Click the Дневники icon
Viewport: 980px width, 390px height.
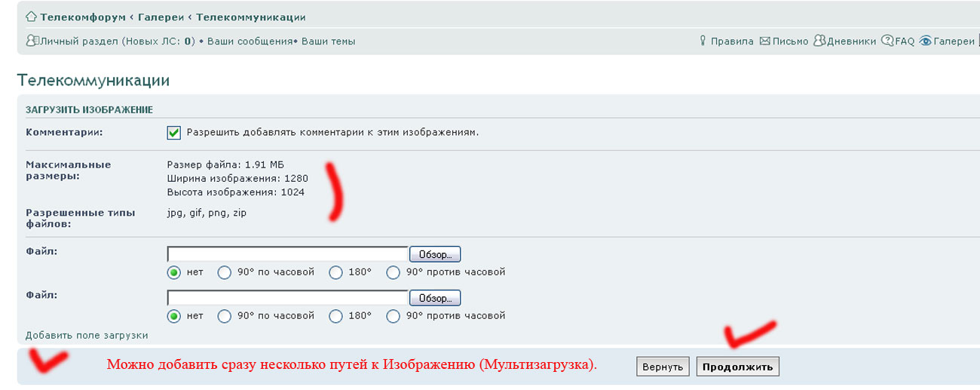coord(819,41)
